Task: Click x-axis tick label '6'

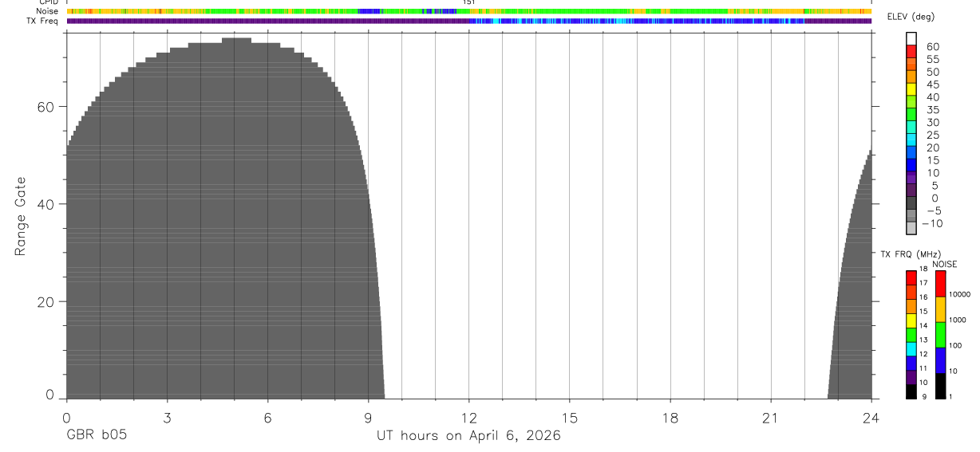Action: click(x=267, y=418)
